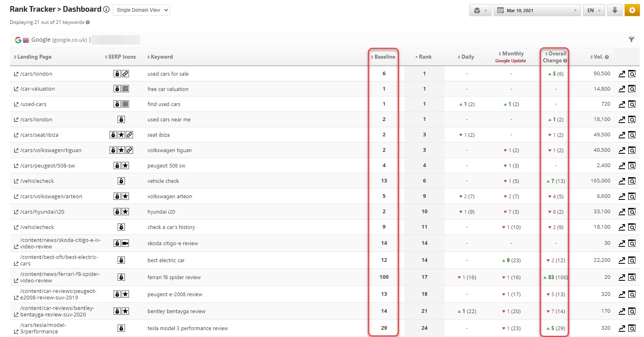Open rank trend graph for used cars for sale

click(622, 74)
